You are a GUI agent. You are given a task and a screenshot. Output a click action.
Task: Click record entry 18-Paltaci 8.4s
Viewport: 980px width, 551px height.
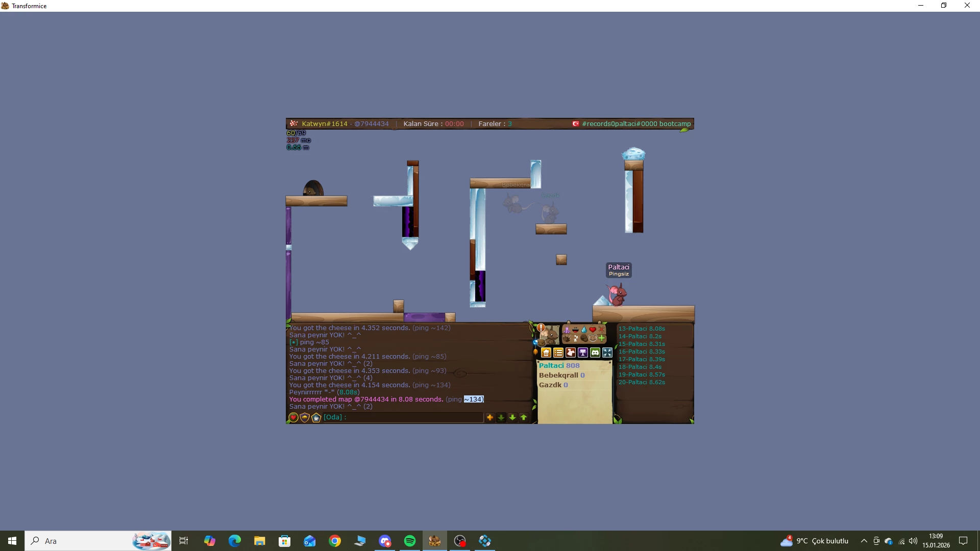(x=640, y=367)
